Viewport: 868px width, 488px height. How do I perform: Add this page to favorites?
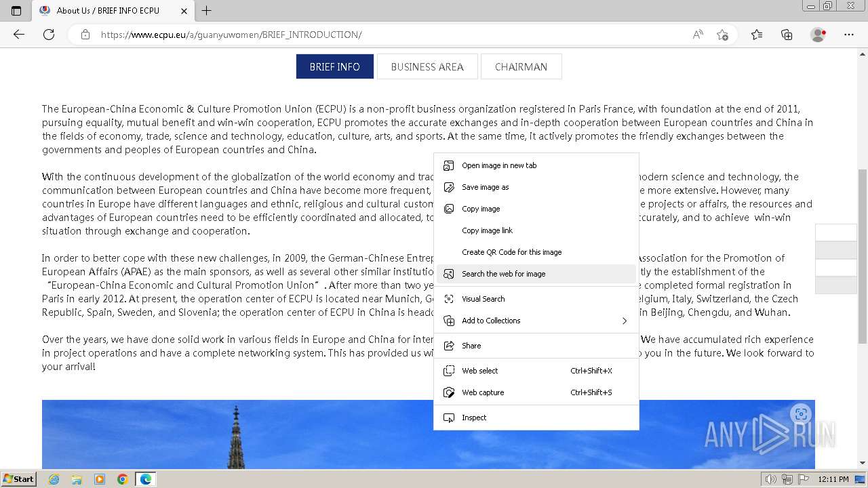[x=722, y=35]
